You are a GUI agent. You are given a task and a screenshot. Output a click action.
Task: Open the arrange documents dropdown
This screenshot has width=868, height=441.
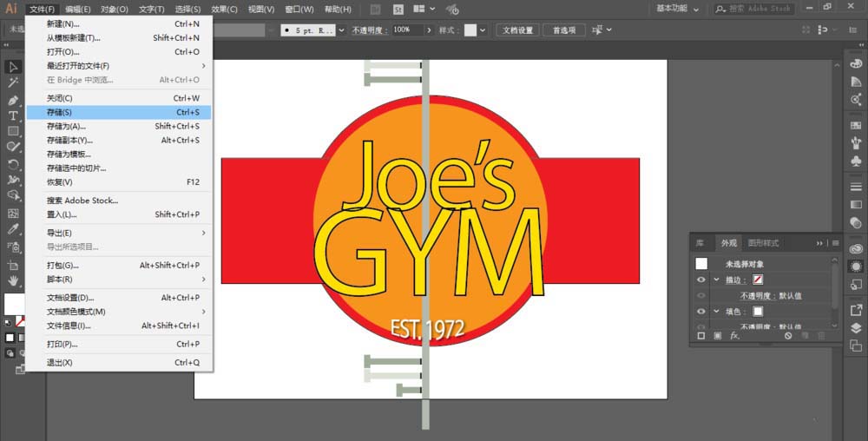(x=424, y=10)
